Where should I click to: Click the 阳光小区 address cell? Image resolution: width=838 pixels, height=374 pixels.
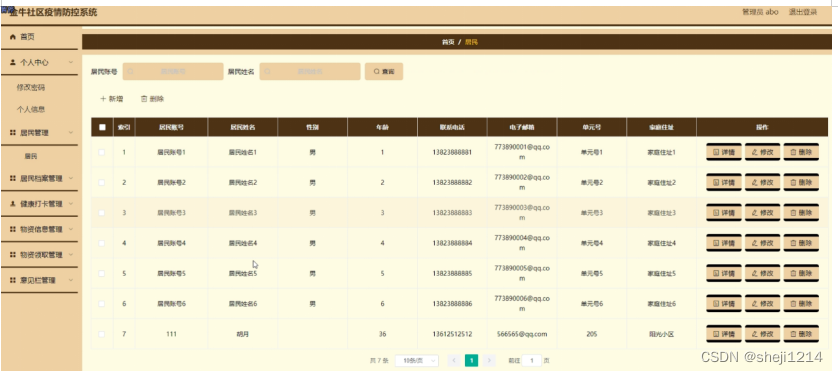click(661, 334)
